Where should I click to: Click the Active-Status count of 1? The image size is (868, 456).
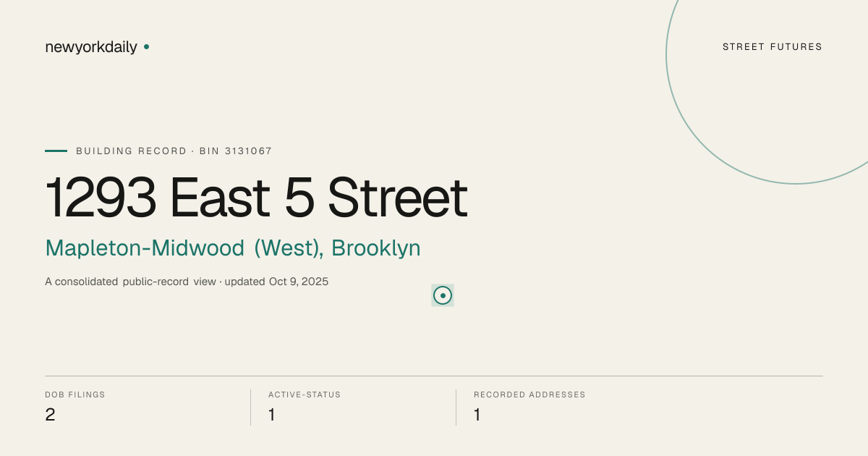pos(272,415)
